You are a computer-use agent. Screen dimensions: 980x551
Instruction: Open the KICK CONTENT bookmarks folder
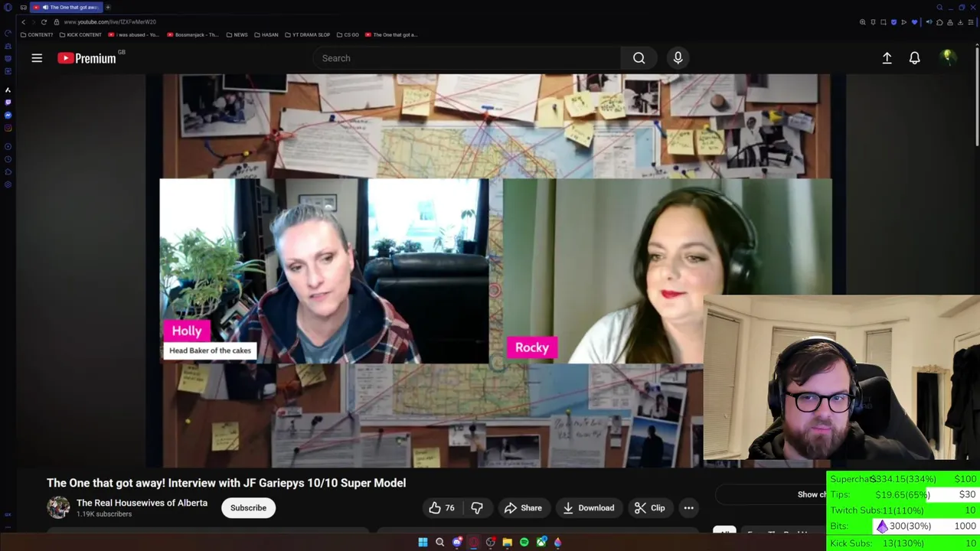click(x=80, y=34)
